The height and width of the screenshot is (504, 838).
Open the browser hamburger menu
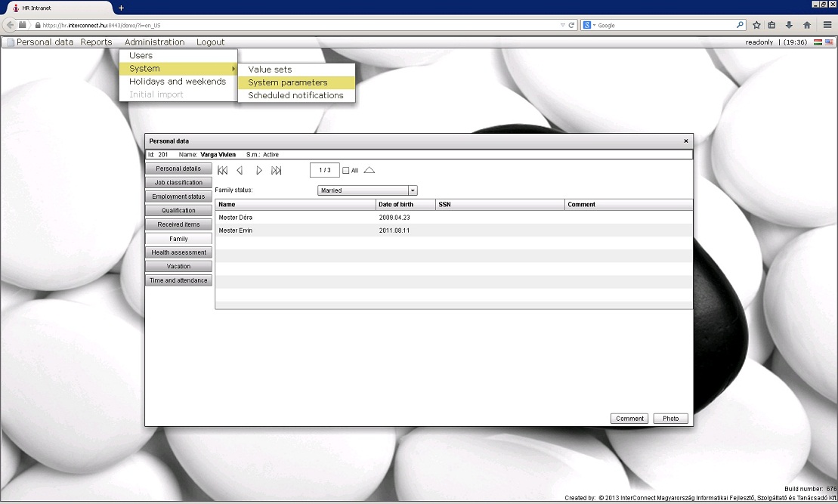coord(827,25)
